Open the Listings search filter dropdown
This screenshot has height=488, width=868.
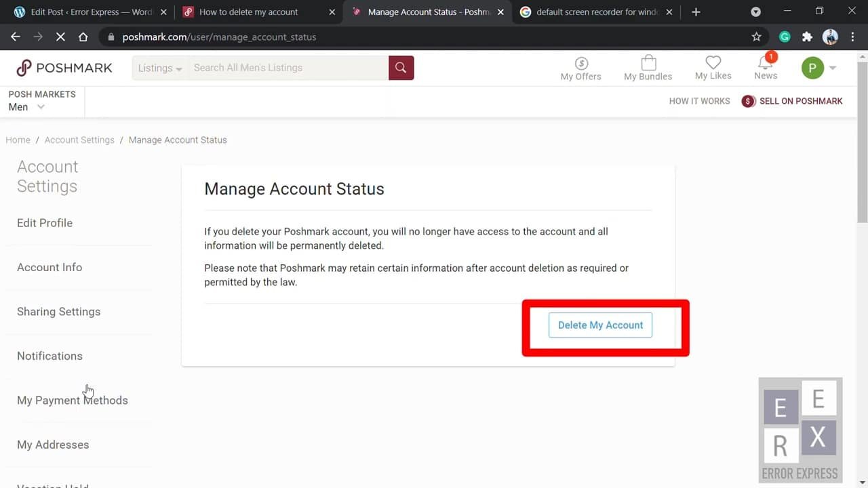[x=159, y=67]
